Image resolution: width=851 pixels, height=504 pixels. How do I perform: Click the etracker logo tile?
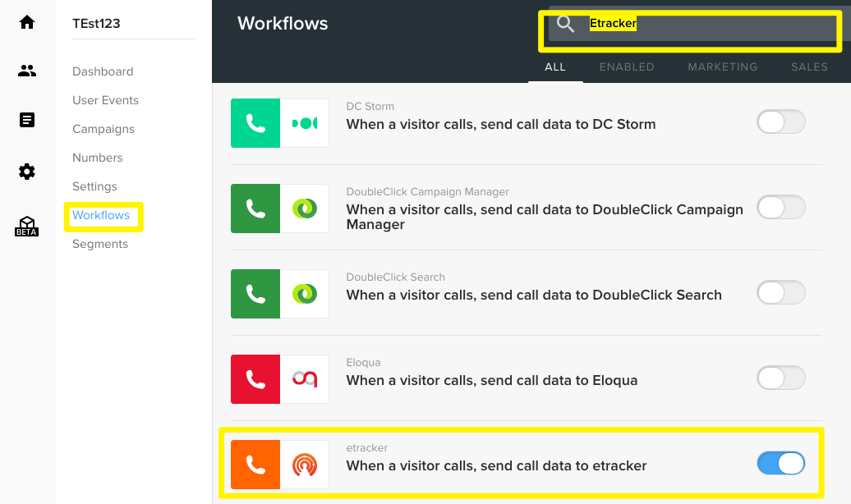click(305, 465)
